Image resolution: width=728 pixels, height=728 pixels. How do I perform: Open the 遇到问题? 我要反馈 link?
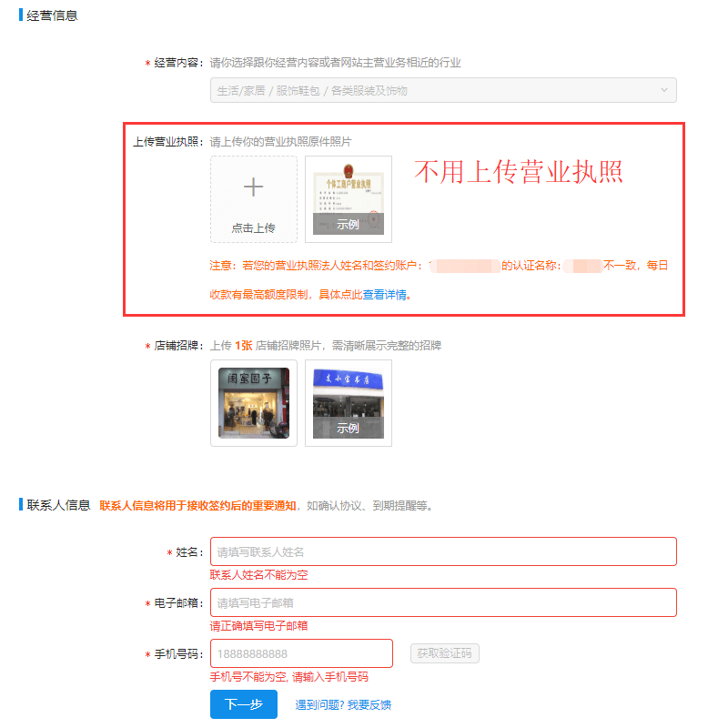(x=343, y=705)
